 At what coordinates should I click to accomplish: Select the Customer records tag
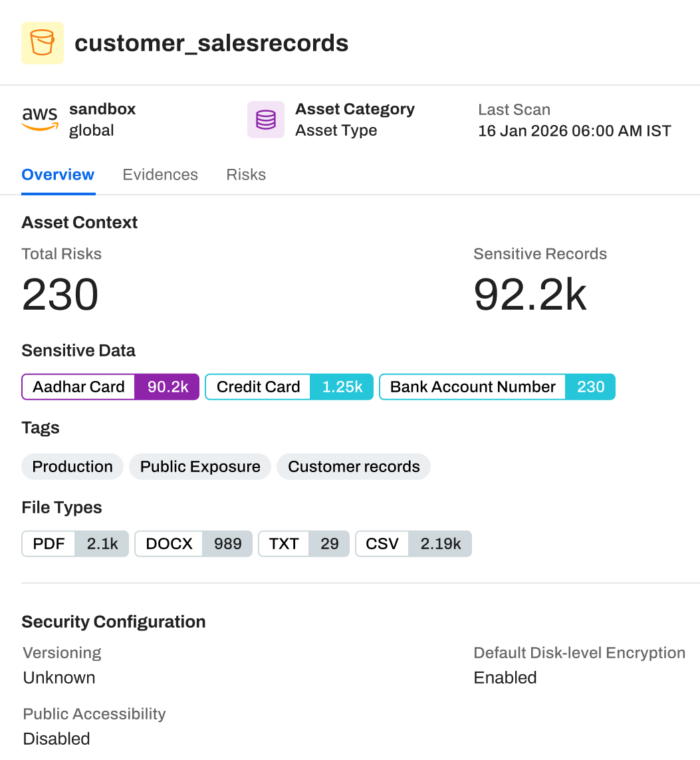coord(354,466)
